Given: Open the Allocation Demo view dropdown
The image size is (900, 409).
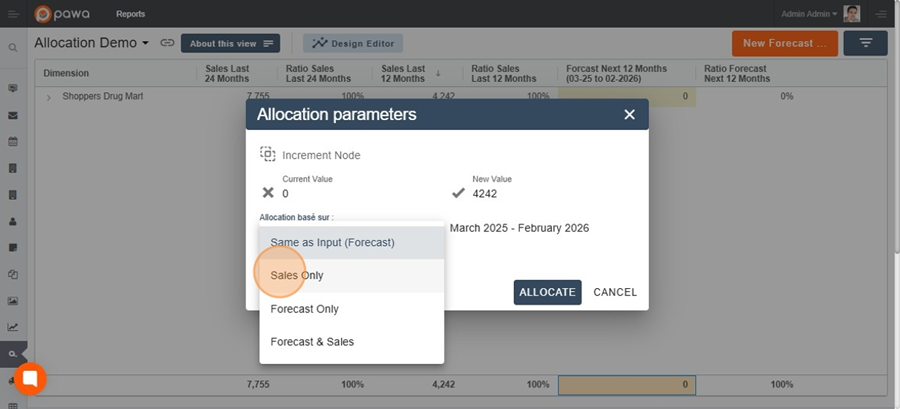Looking at the screenshot, I should (x=91, y=43).
